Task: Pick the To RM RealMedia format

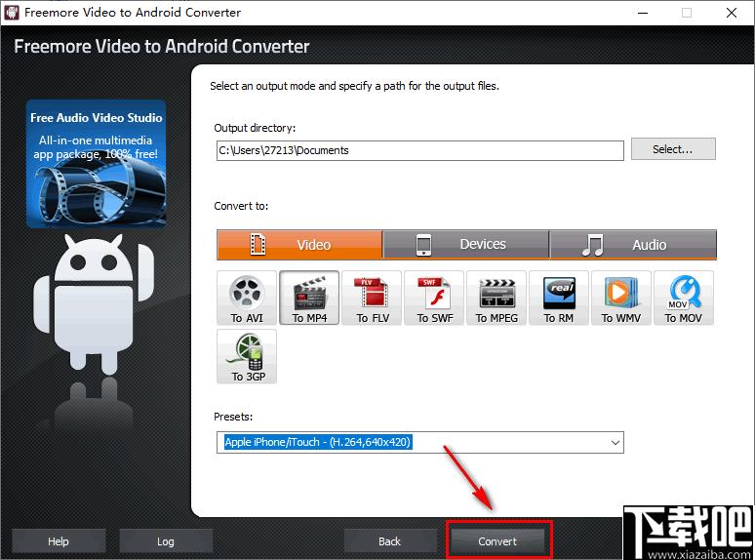Action: [x=559, y=299]
